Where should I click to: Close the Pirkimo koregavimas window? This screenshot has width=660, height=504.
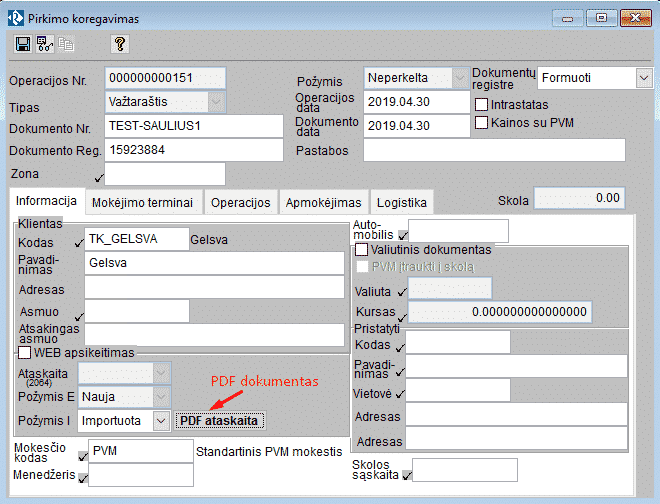(633, 17)
